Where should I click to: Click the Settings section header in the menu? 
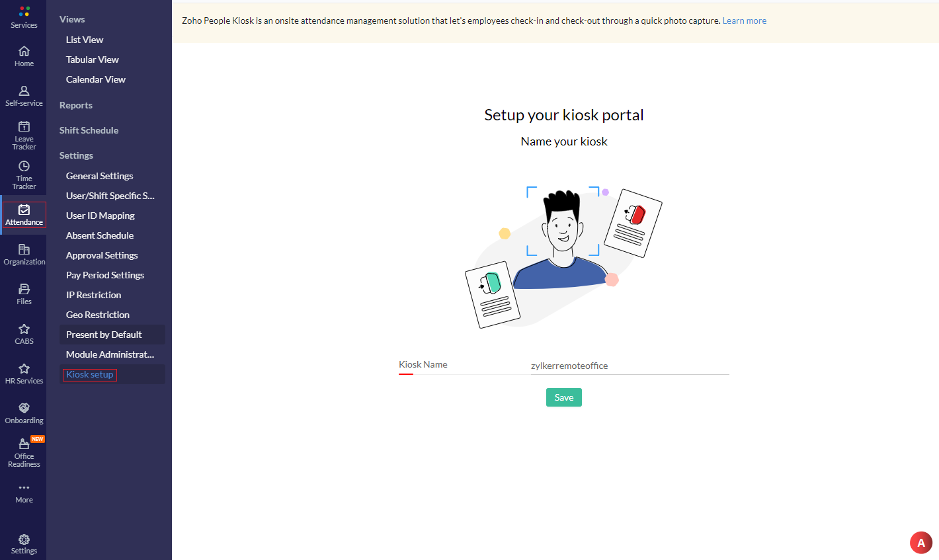click(76, 155)
